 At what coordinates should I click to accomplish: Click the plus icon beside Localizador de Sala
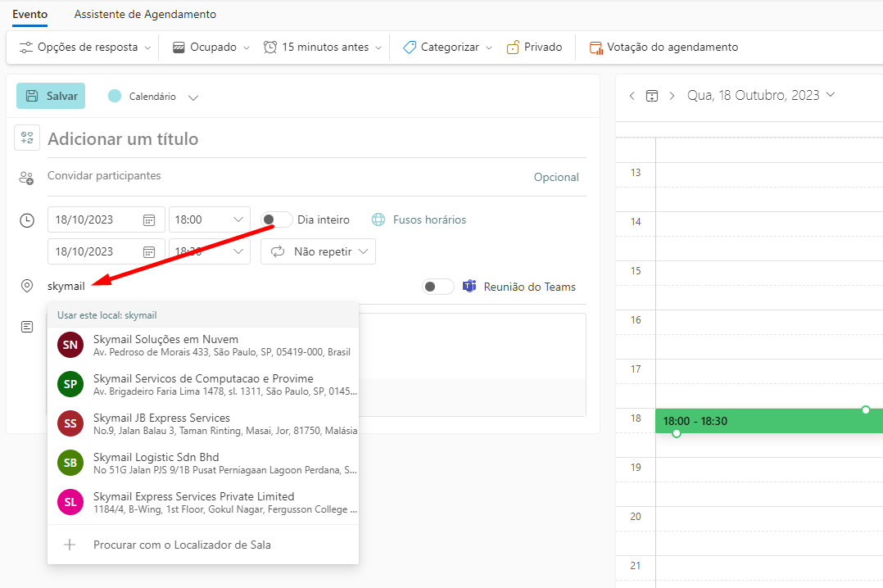pos(70,545)
